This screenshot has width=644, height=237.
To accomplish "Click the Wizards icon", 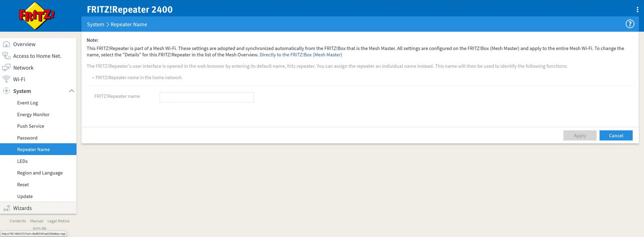I will pyautogui.click(x=7, y=208).
